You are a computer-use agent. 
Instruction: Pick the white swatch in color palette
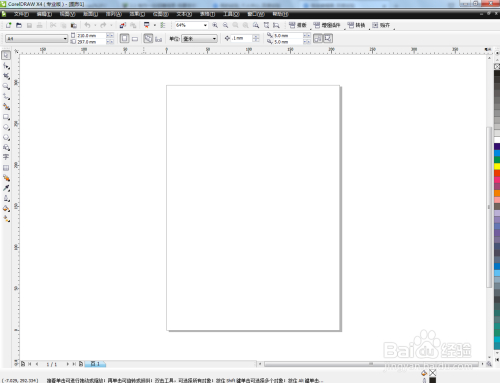pyautogui.click(x=497, y=140)
